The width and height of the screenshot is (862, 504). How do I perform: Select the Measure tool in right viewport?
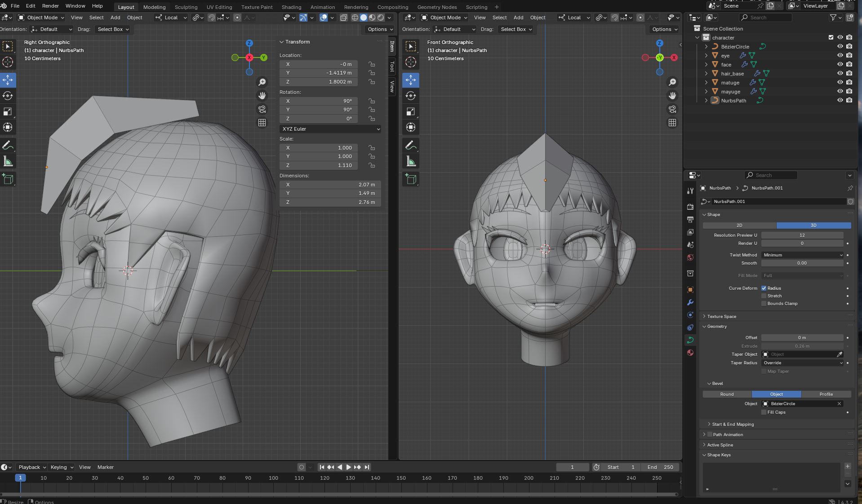pyautogui.click(x=411, y=161)
